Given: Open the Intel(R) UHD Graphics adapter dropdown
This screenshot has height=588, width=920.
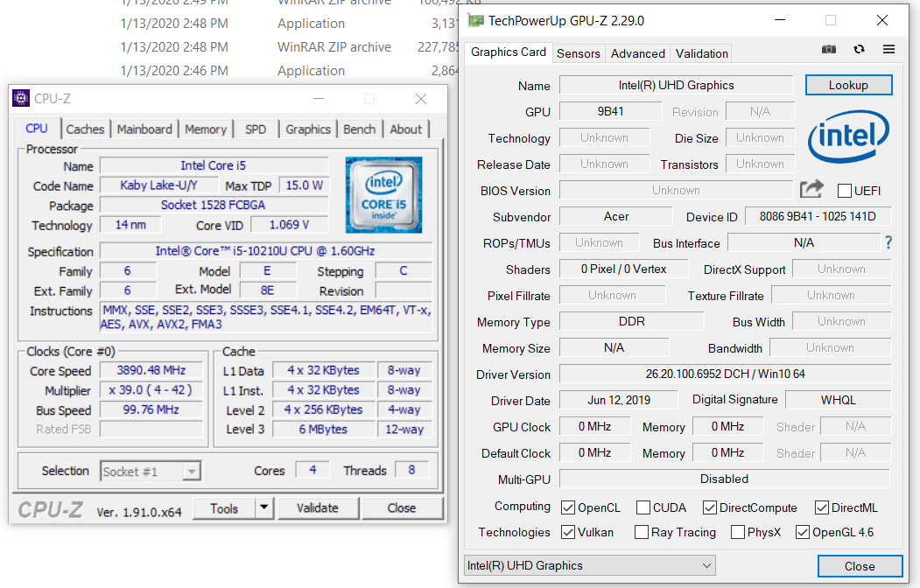Looking at the screenshot, I should pos(590,566).
